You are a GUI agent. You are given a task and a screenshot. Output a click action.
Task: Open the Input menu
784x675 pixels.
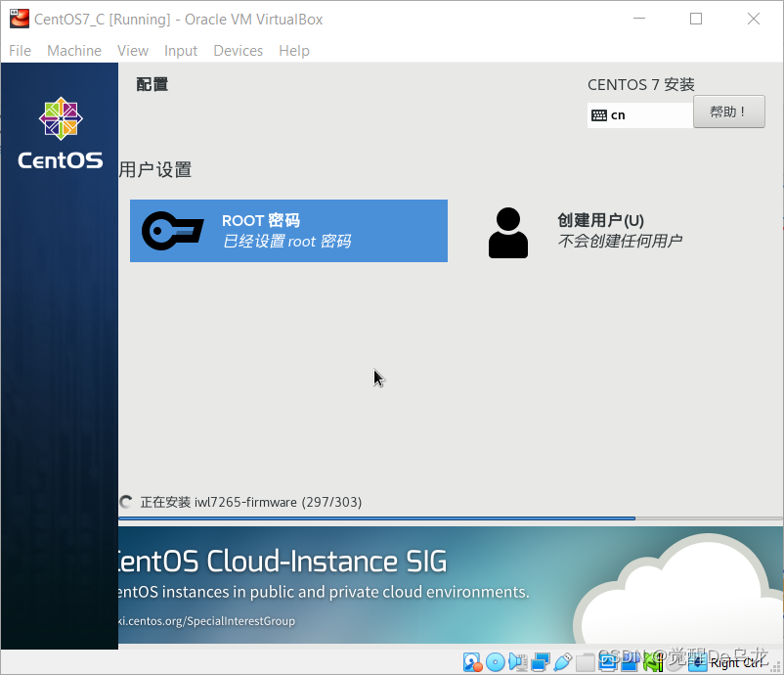(180, 50)
